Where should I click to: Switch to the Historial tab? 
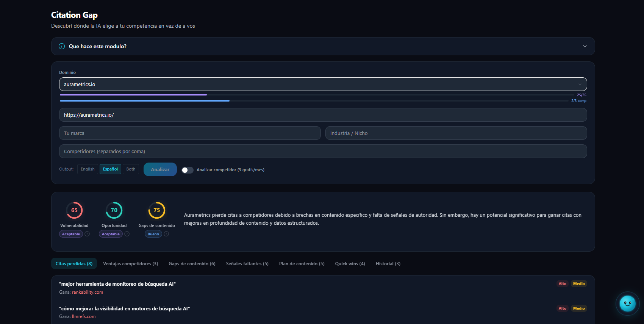point(388,264)
